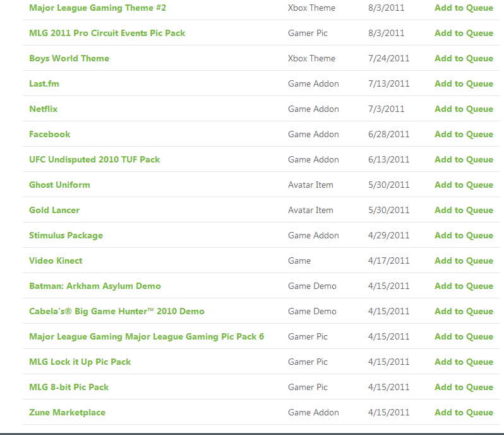Select the 7/3/2011 date cell
Viewport: 504px width, 435px height.
coord(387,109)
